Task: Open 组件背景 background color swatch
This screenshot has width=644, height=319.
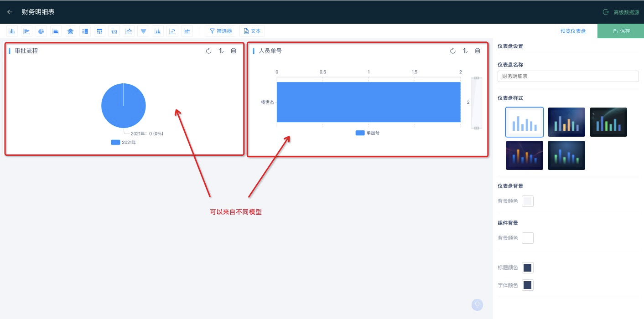Action: (528, 238)
